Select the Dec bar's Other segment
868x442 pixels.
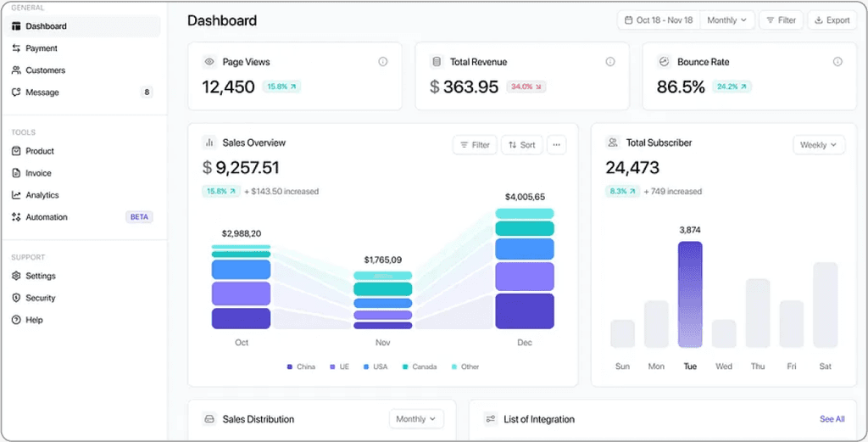[525, 214]
